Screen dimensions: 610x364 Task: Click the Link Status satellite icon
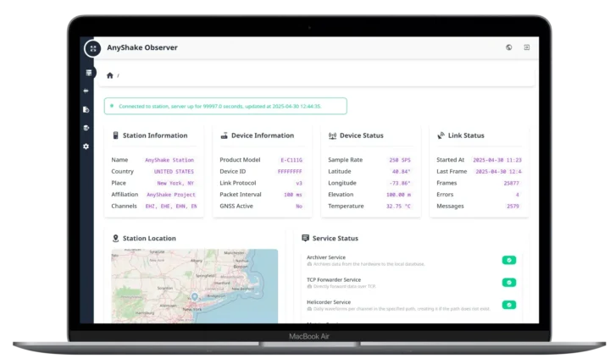(x=441, y=135)
